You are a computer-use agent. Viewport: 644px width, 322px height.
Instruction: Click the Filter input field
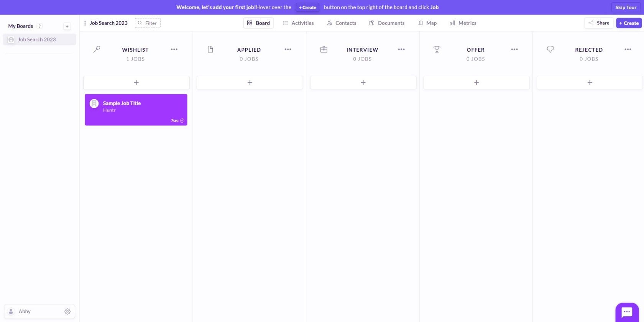point(148,23)
